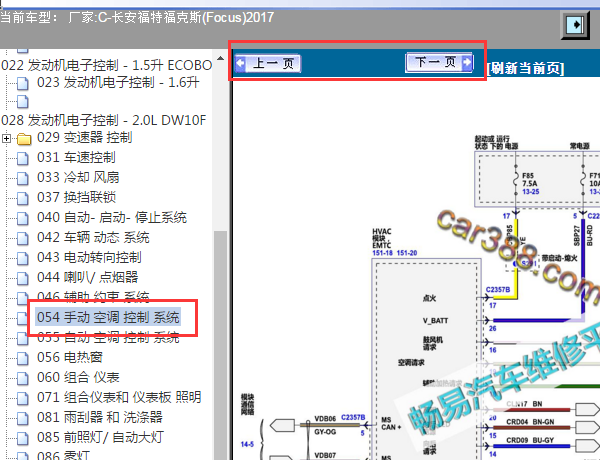The image size is (600, 460).
Task: Click the F85 7.5A fuse label
Action: (530, 179)
